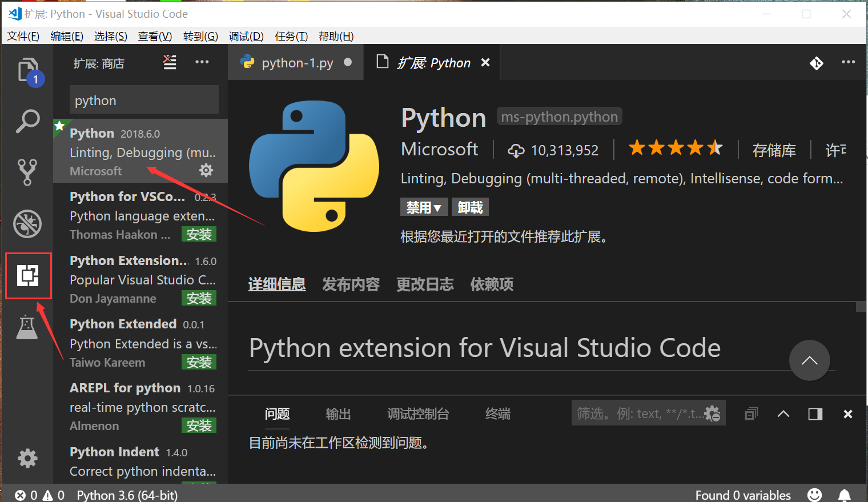This screenshot has width=868, height=502.
Task: Open the notifications bell in the status bar
Action: point(845,495)
